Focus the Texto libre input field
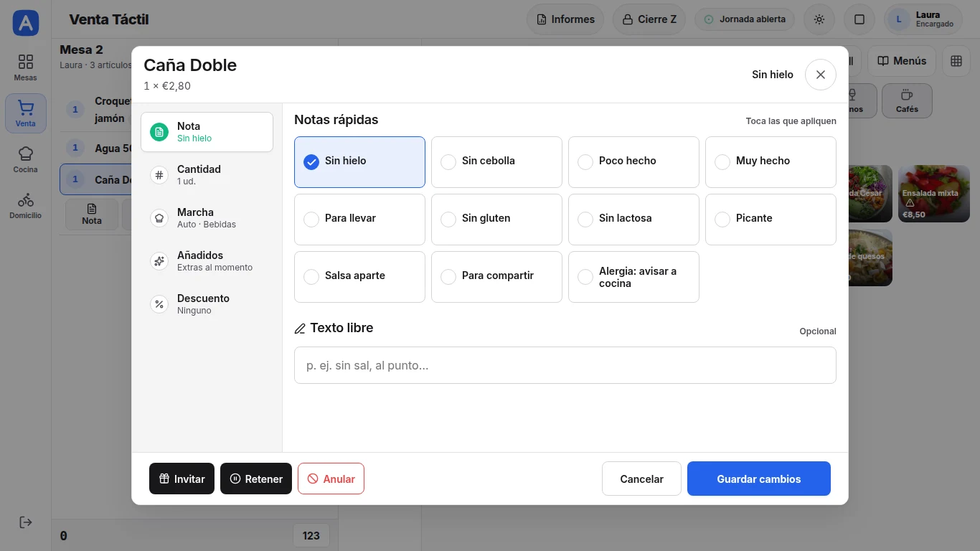The image size is (980, 551). pos(565,365)
